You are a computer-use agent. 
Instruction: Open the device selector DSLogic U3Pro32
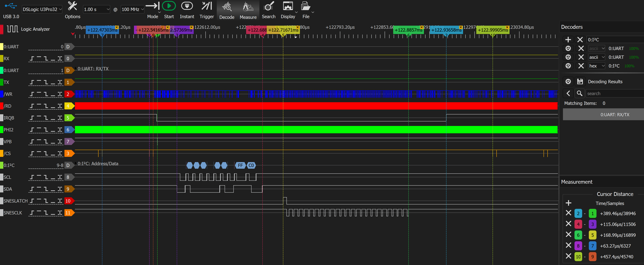pyautogui.click(x=42, y=9)
